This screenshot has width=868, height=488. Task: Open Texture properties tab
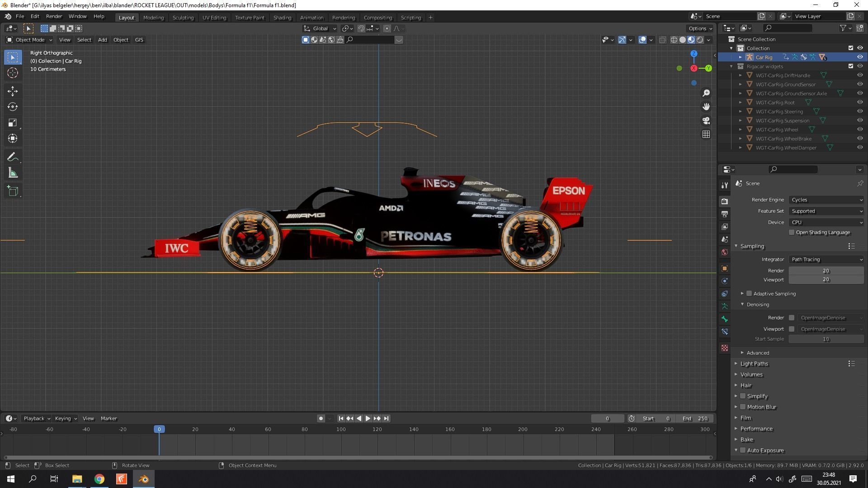click(x=725, y=348)
